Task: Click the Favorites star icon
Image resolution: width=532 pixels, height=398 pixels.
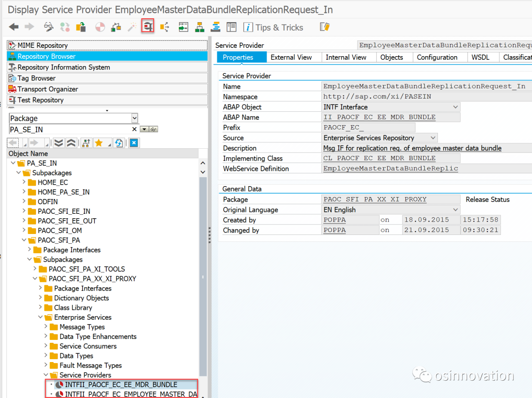Action: pyautogui.click(x=99, y=143)
